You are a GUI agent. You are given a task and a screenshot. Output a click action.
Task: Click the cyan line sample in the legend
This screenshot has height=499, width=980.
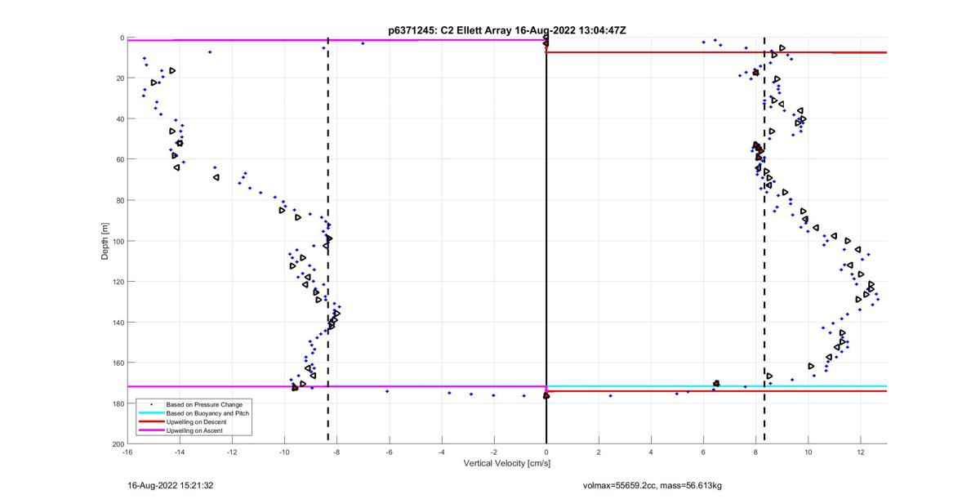(150, 413)
